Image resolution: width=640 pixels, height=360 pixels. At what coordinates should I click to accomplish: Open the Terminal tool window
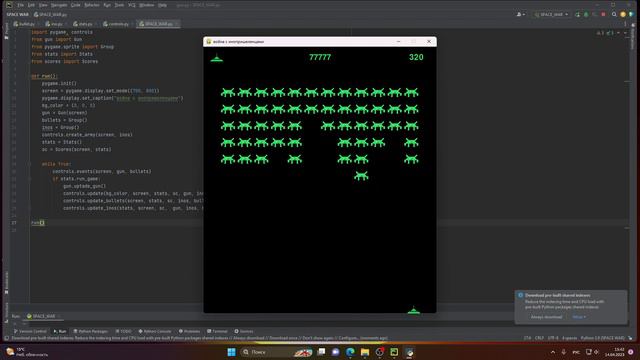coord(217,331)
